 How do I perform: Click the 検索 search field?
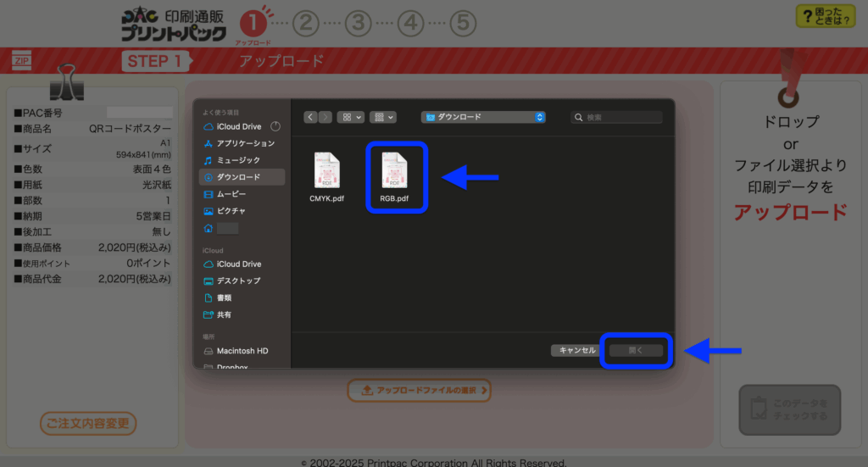pyautogui.click(x=619, y=117)
